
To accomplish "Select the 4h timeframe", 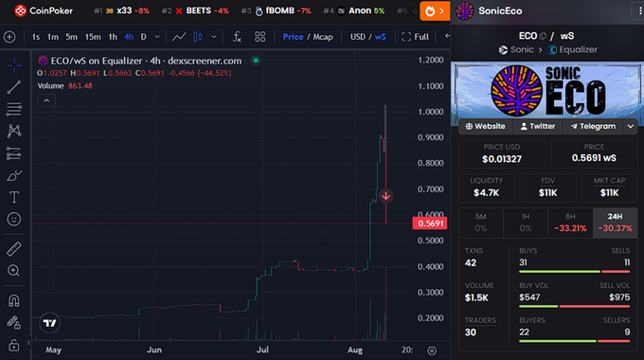I will pyautogui.click(x=129, y=37).
